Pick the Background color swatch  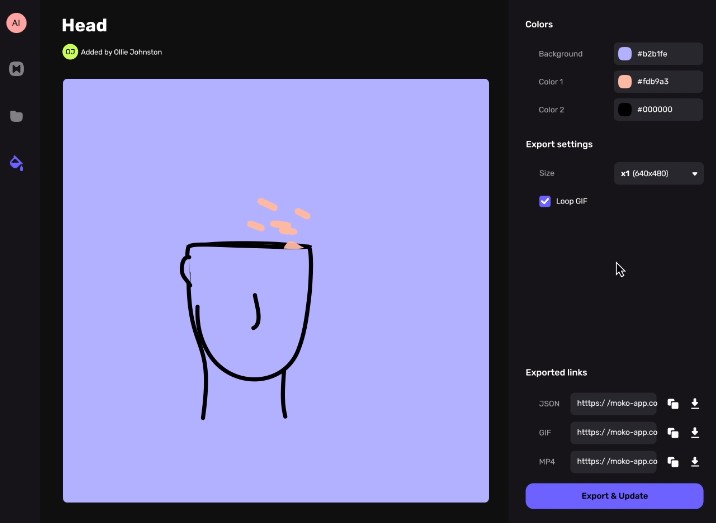point(625,54)
